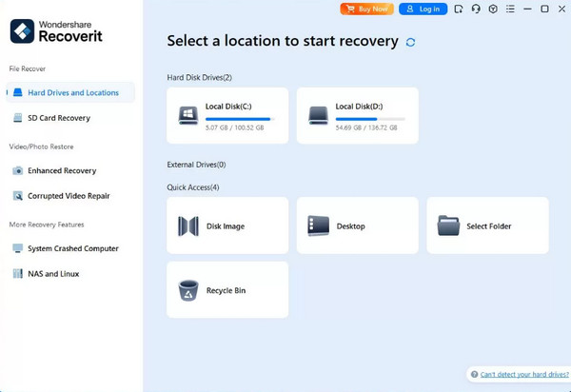The image size is (571, 392).
Task: Click the Recycle Bin icon
Action: tap(188, 290)
